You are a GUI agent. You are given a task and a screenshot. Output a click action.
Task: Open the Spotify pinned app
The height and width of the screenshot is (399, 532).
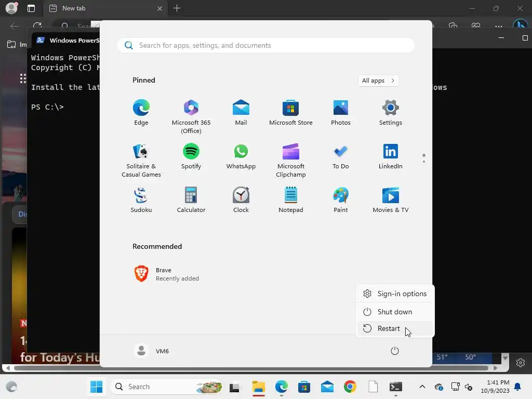(x=191, y=156)
